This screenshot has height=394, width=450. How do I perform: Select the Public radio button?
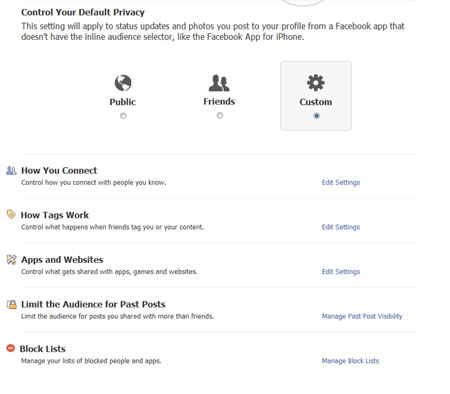coord(123,116)
